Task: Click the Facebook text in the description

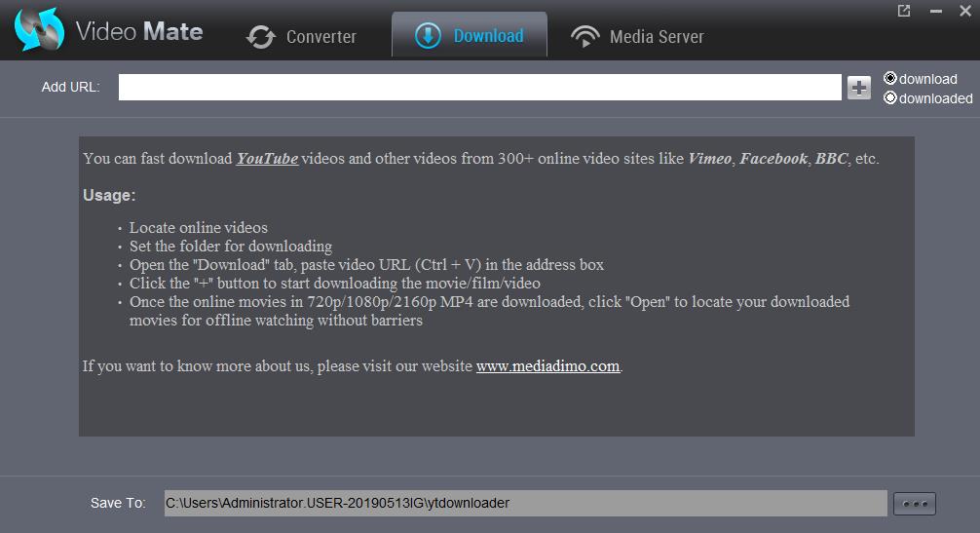Action: [773, 159]
